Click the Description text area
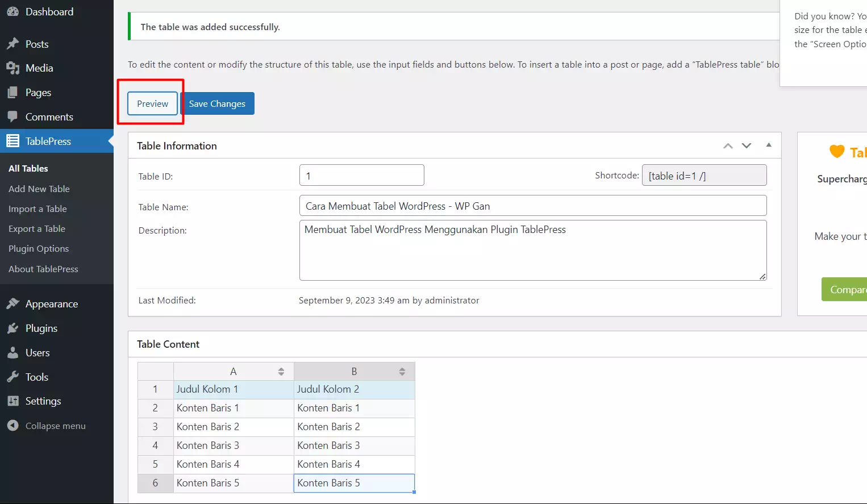This screenshot has width=867, height=504. click(x=533, y=250)
